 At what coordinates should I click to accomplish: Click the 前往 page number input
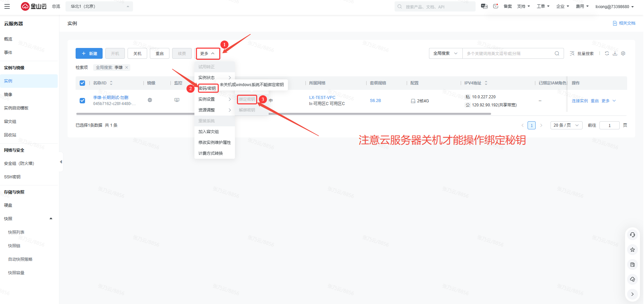tap(610, 125)
